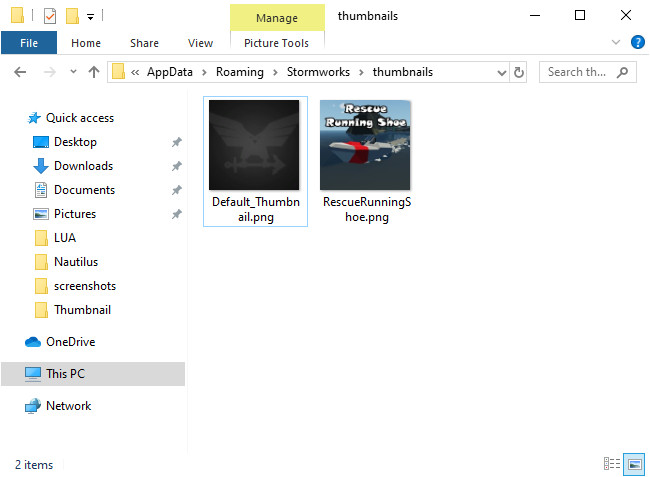Select the Default_Thumbnail.png image thumbnail
This screenshot has width=650, height=477.
(254, 145)
